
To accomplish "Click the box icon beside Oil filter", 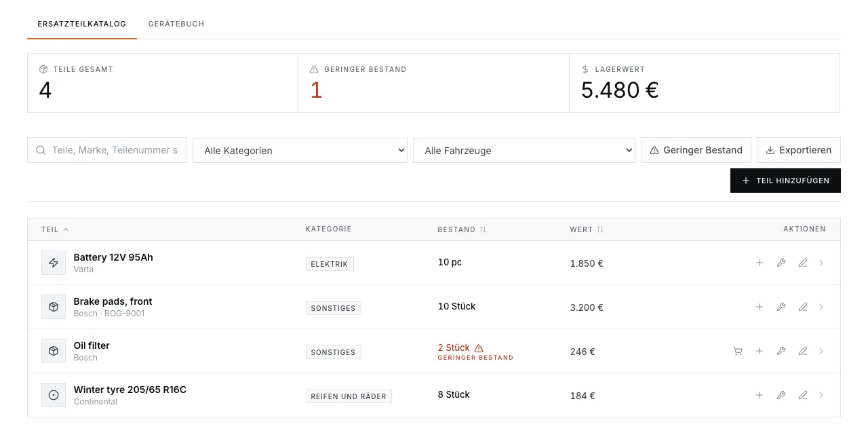I will (54, 351).
